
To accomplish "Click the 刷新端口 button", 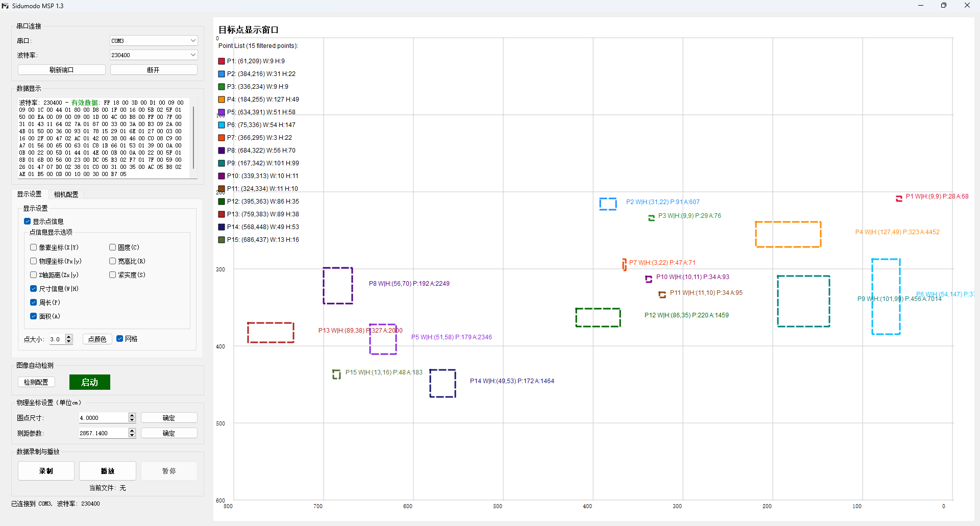I will [x=62, y=70].
